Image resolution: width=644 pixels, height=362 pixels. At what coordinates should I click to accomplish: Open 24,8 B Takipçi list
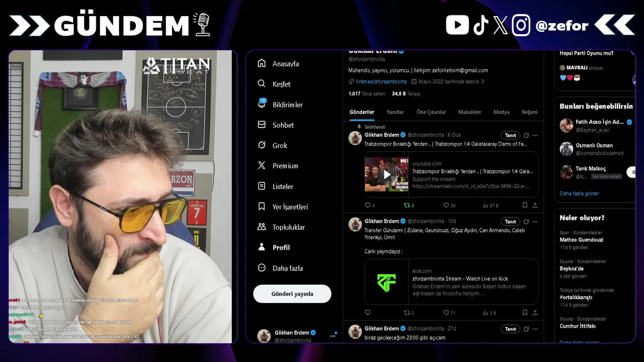click(x=406, y=94)
